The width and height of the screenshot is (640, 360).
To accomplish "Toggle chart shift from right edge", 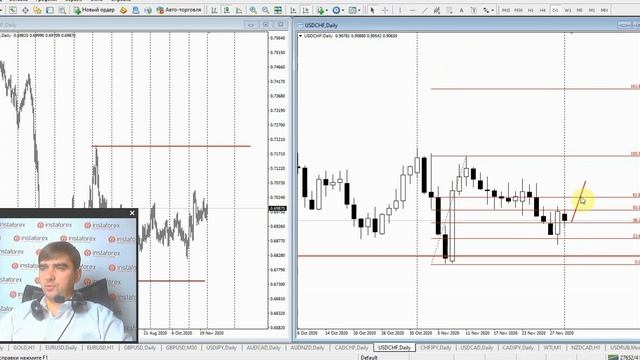I will tap(305, 10).
